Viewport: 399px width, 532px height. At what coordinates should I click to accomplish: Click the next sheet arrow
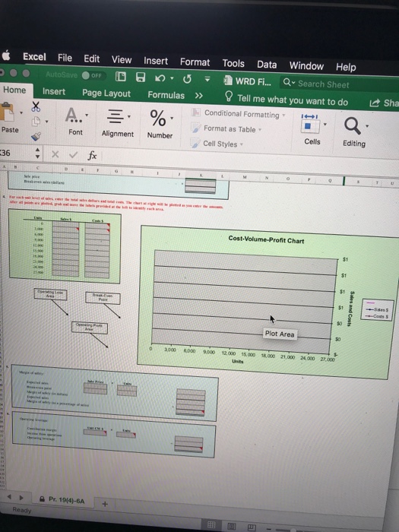(21, 498)
